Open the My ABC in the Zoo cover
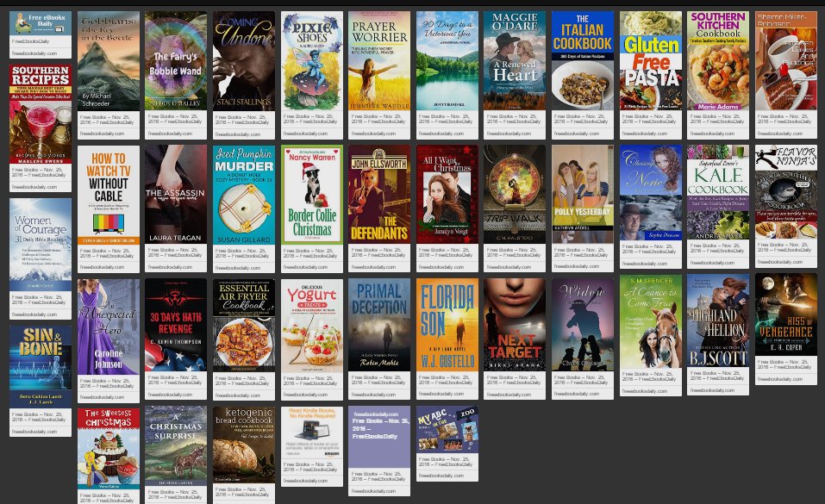The image size is (825, 504). 447,431
